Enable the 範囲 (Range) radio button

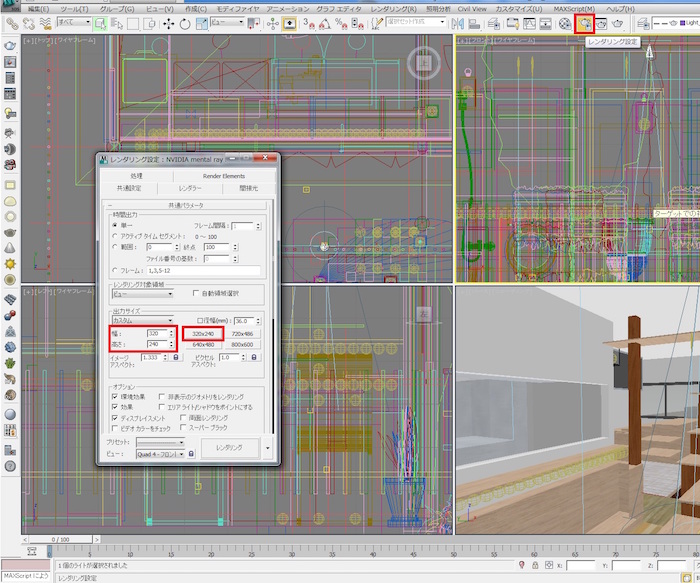[113, 246]
